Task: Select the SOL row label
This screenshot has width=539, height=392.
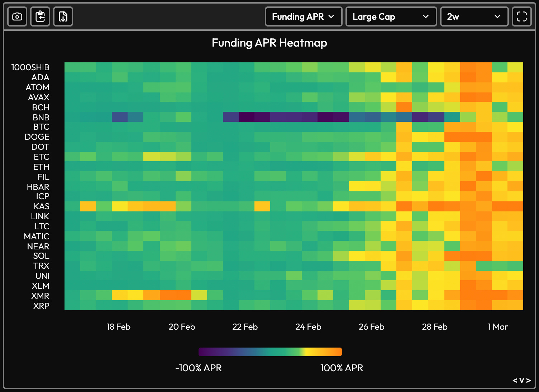Action: pyautogui.click(x=41, y=256)
